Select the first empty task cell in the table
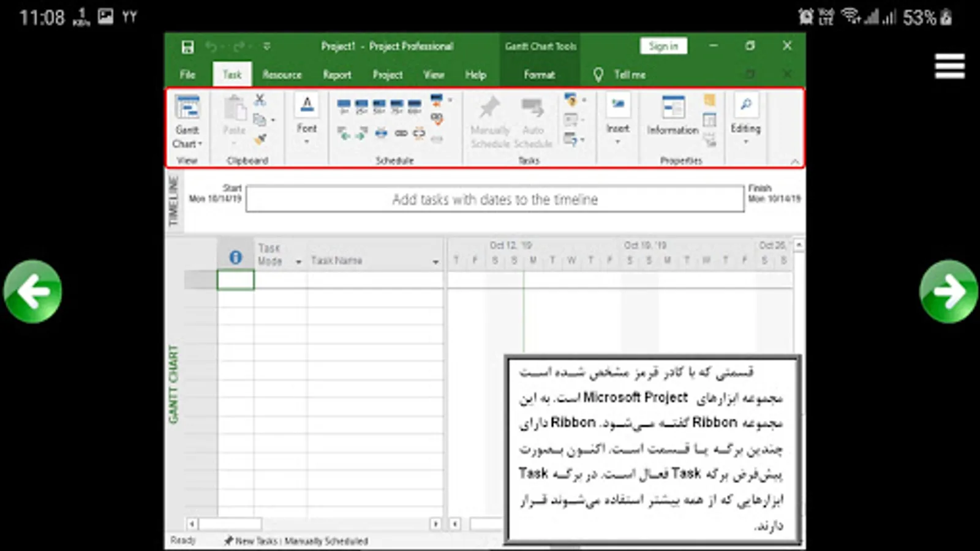 tap(235, 280)
